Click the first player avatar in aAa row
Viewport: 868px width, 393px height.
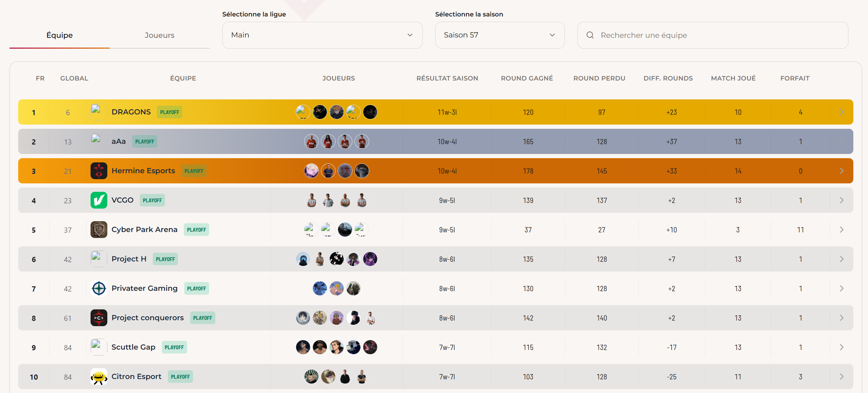(x=311, y=141)
